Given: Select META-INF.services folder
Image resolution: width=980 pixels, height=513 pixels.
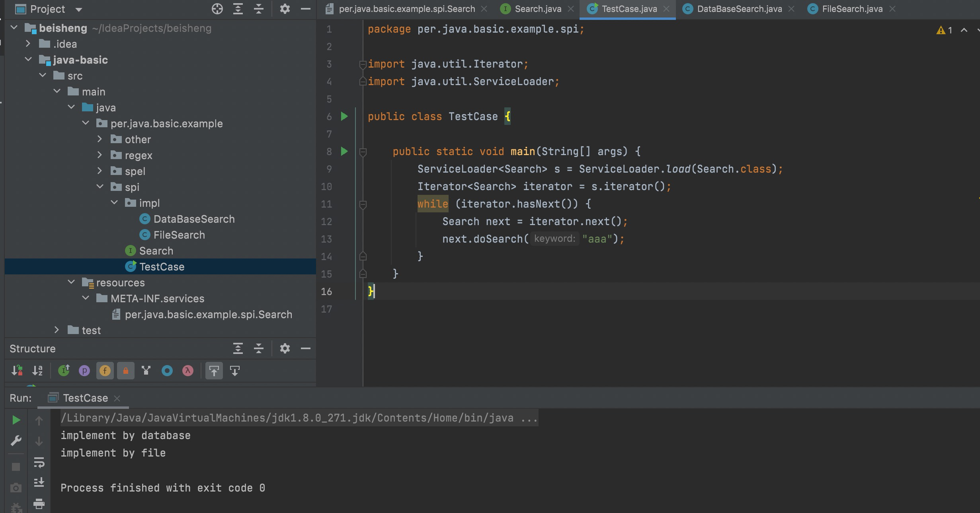Looking at the screenshot, I should pos(150,299).
